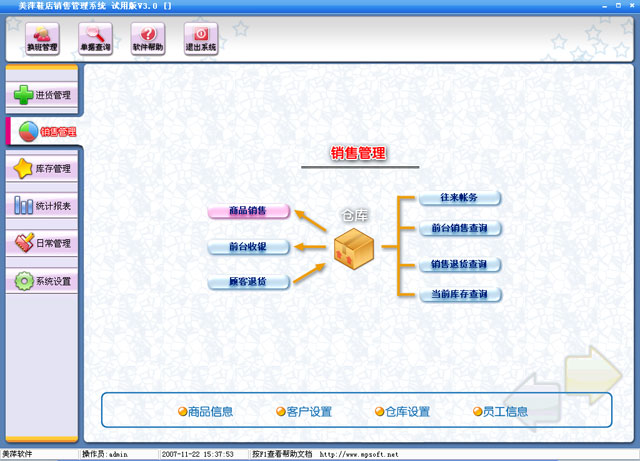
Task: Open 前台销售查询 front sales query
Action: [x=459, y=229]
